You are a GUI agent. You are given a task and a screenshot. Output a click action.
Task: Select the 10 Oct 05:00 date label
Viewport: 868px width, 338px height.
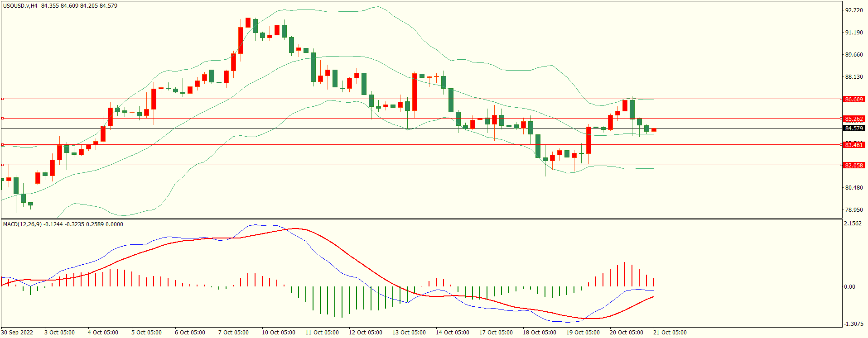click(x=278, y=333)
